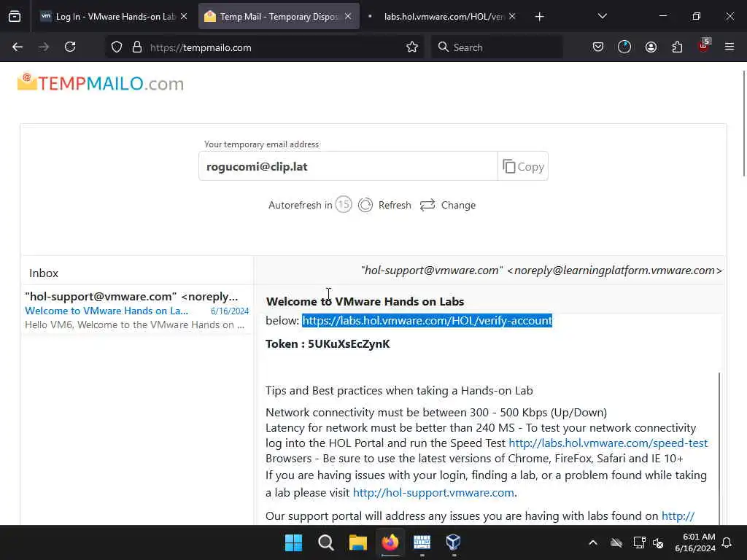Open Windows Start menu

[x=293, y=542]
